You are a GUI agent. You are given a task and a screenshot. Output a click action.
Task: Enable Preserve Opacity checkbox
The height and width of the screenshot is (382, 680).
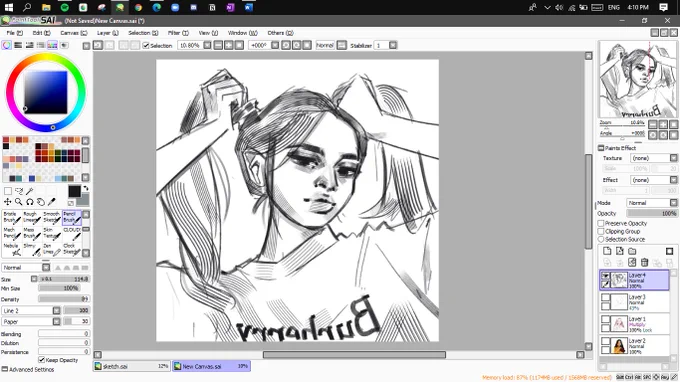click(x=601, y=223)
